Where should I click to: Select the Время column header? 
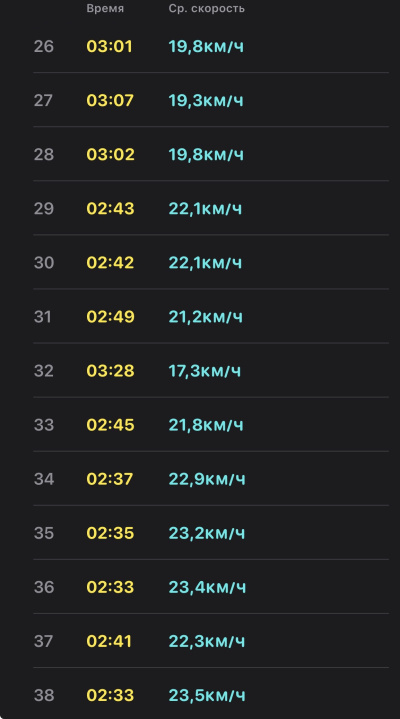[x=105, y=9]
